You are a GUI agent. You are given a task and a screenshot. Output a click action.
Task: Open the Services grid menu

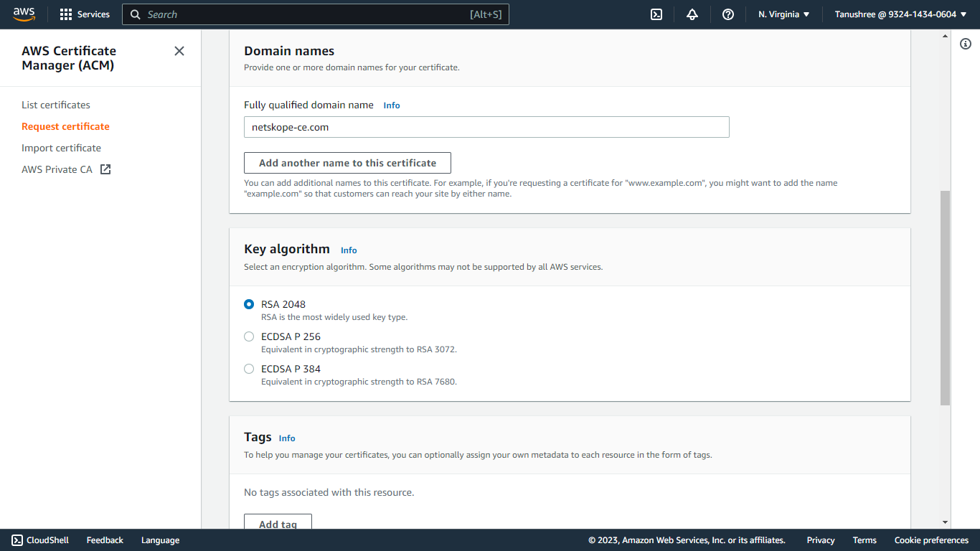pyautogui.click(x=85, y=14)
